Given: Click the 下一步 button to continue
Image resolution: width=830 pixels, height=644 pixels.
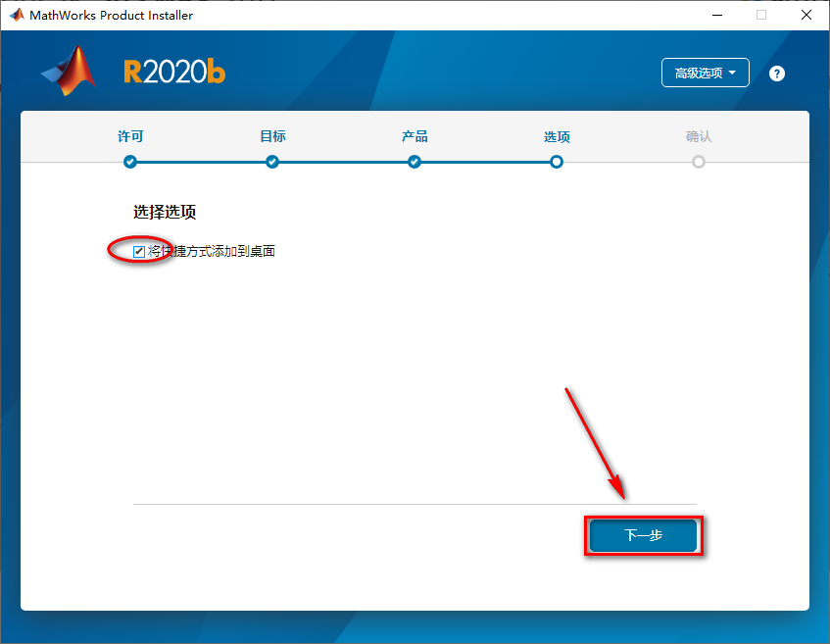Looking at the screenshot, I should (643, 535).
